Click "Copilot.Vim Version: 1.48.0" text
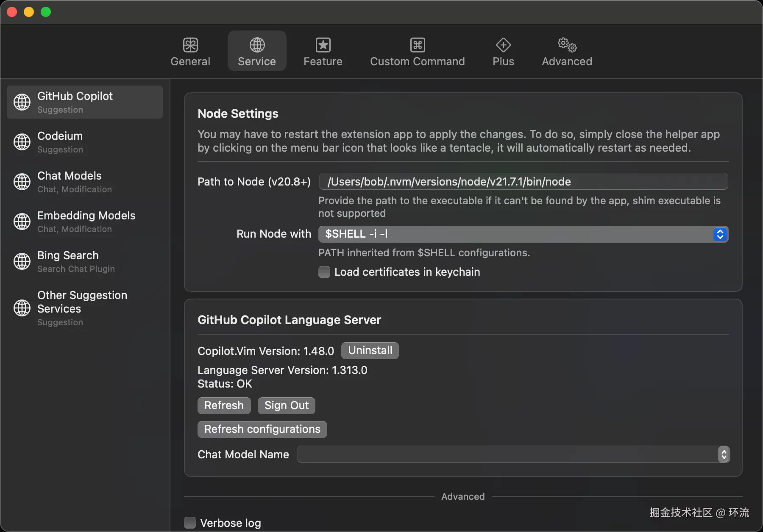Screen dimensions: 763x532 coord(266,351)
